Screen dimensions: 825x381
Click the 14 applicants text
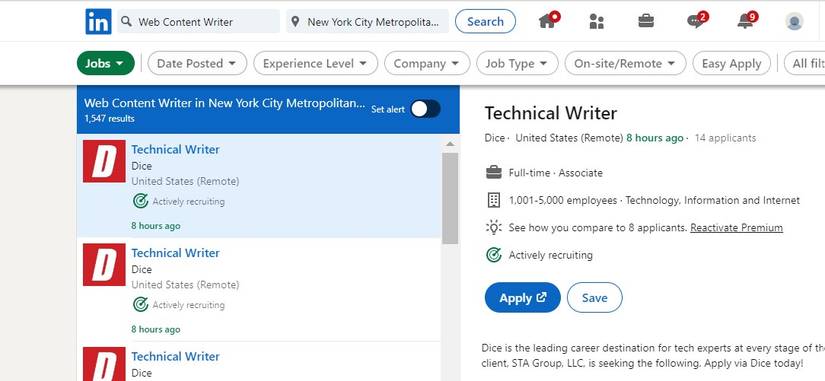pyautogui.click(x=725, y=138)
